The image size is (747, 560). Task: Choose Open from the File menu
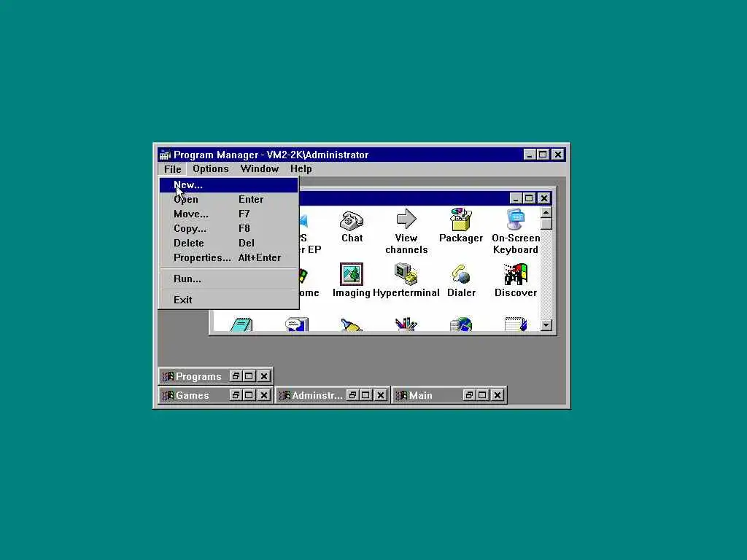pyautogui.click(x=228, y=200)
